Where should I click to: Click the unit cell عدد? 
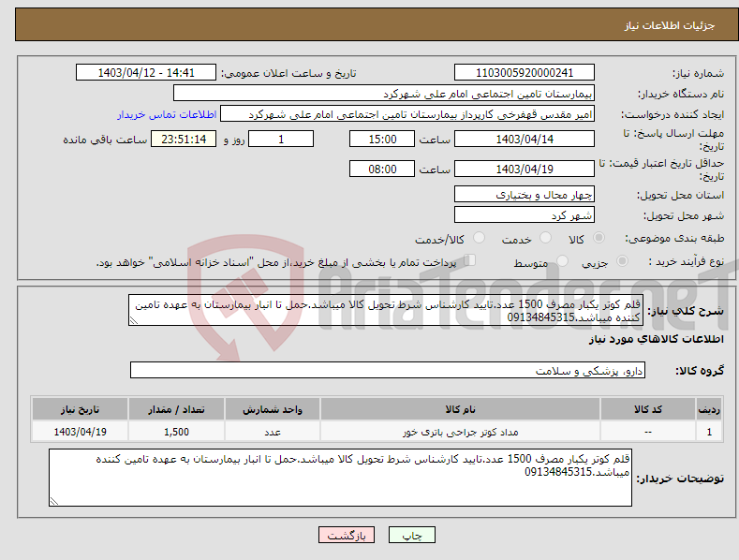(x=273, y=432)
